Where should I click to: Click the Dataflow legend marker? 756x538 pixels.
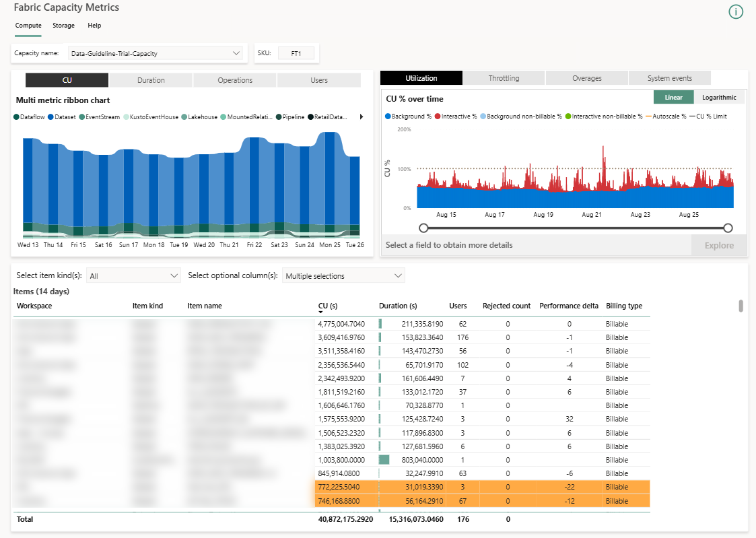[17, 117]
